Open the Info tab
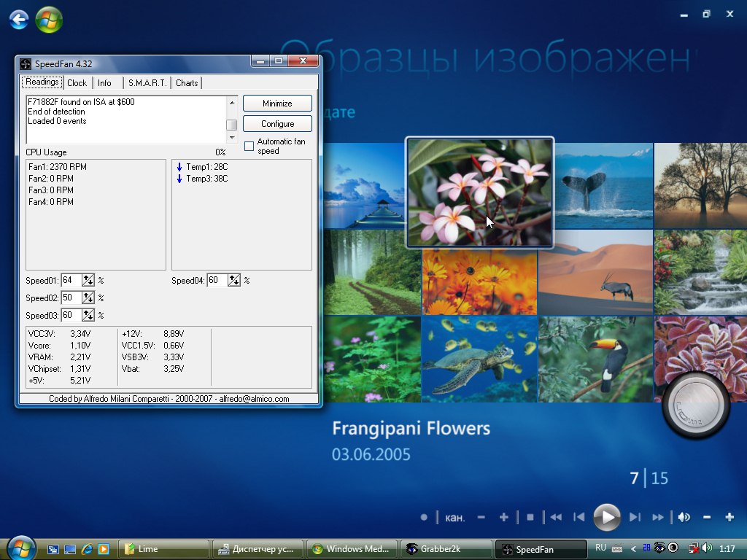Screen dimensions: 747x560 click(x=104, y=83)
